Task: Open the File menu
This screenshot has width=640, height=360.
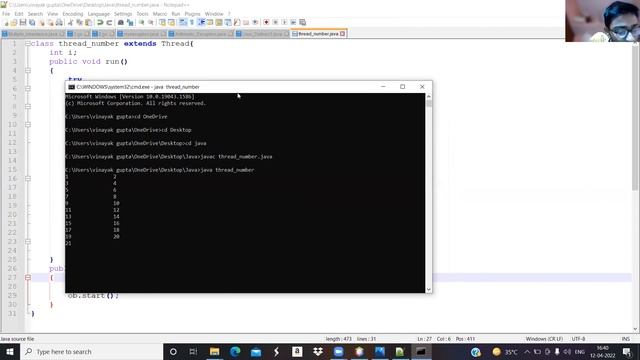Action: coord(6,14)
